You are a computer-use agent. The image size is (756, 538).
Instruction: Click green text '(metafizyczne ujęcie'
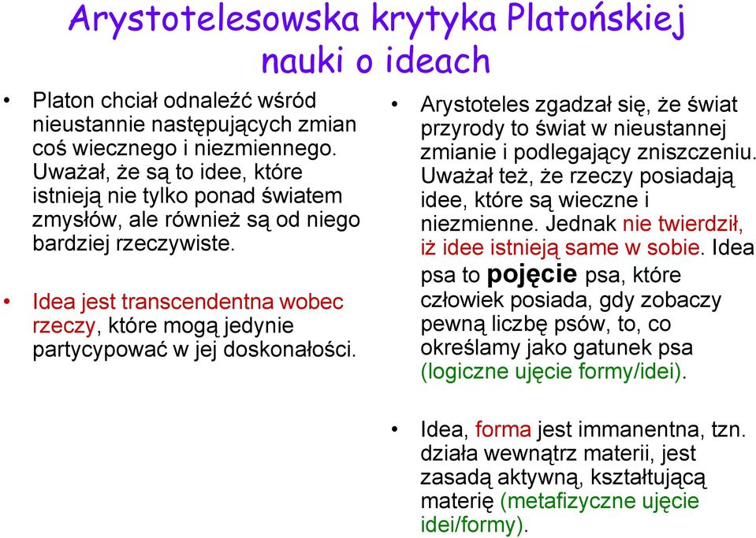tap(599, 502)
